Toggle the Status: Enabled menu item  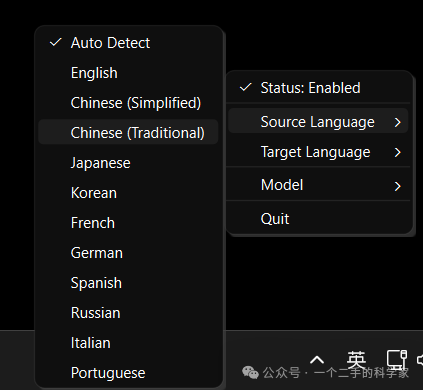(318, 88)
